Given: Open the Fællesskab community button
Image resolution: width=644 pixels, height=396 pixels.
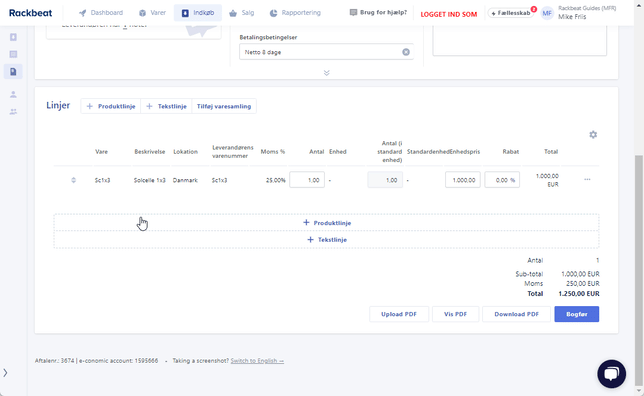Looking at the screenshot, I should (x=511, y=13).
